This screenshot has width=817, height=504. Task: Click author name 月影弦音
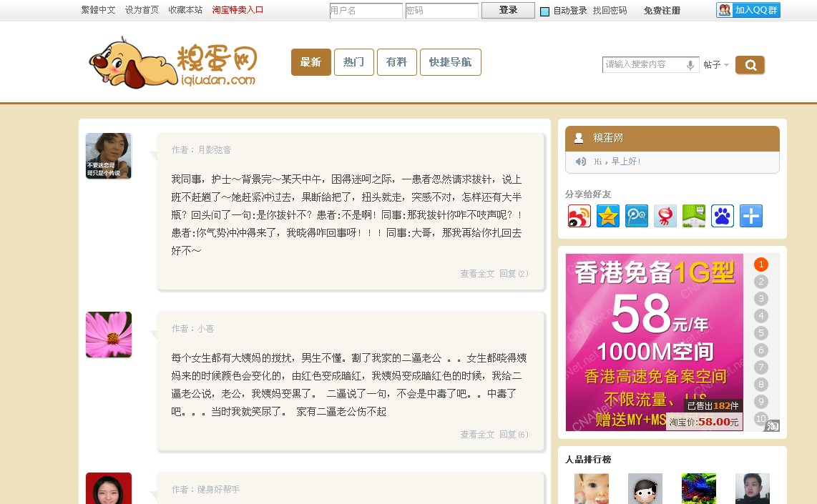214,150
